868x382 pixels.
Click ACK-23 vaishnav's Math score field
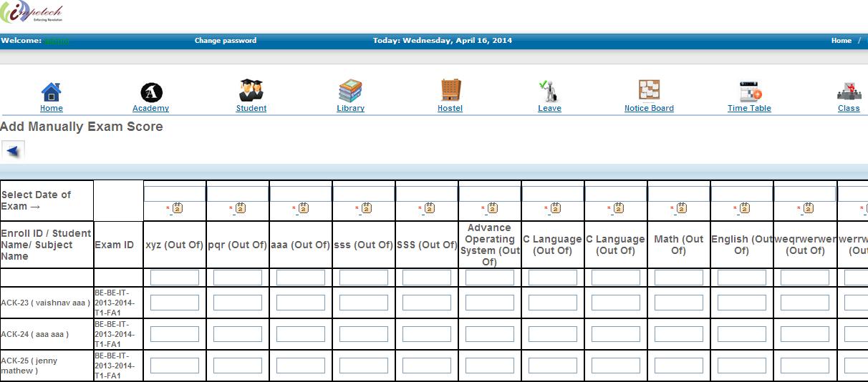tap(679, 303)
